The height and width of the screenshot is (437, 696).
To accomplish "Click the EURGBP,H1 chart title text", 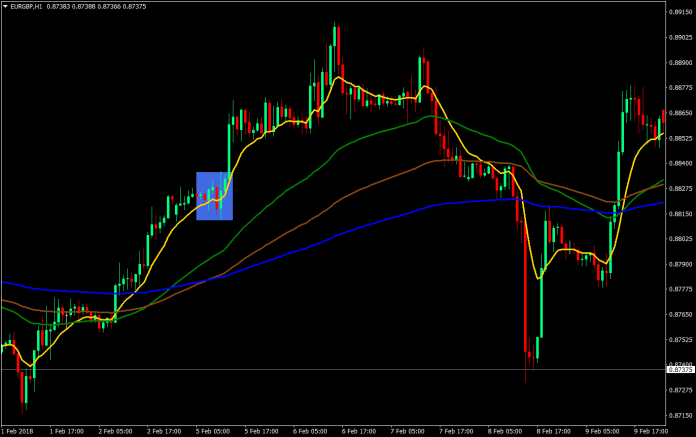I will (29, 7).
